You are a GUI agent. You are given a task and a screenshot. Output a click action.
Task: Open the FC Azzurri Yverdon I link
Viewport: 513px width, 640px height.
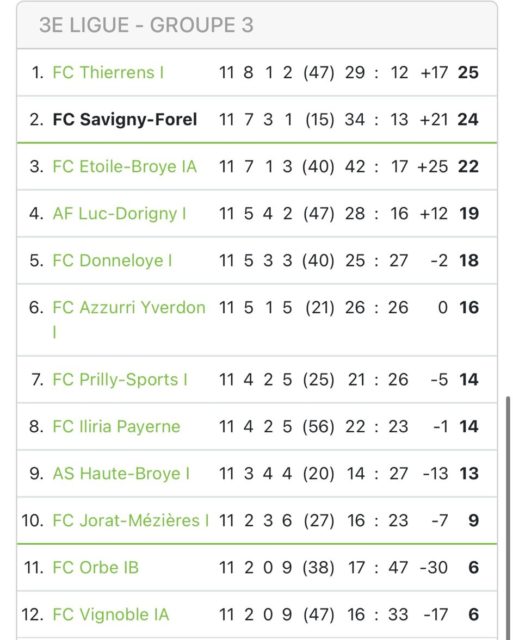[129, 319]
